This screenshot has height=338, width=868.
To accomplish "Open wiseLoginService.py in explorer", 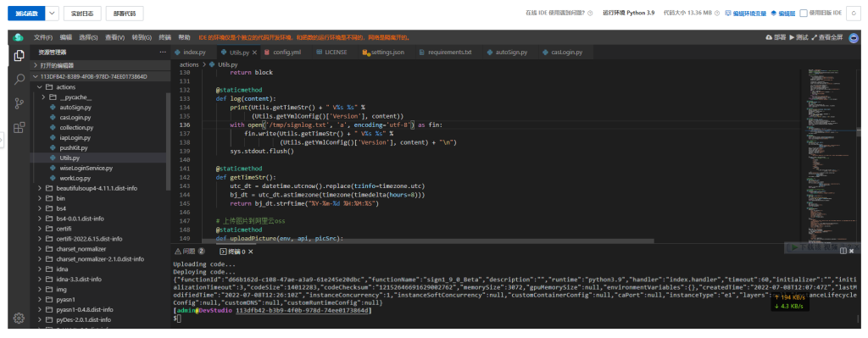I will 86,169.
